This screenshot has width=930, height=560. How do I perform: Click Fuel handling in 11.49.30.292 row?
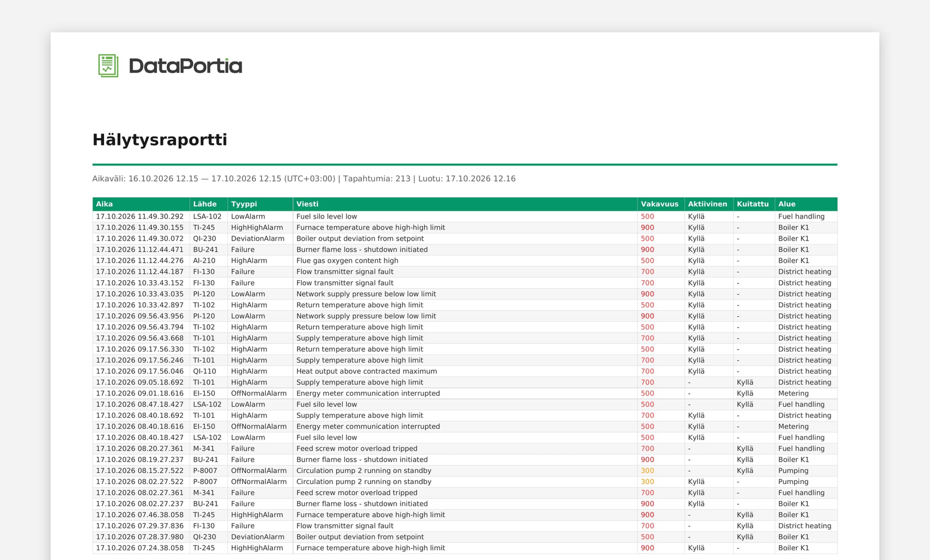801,216
